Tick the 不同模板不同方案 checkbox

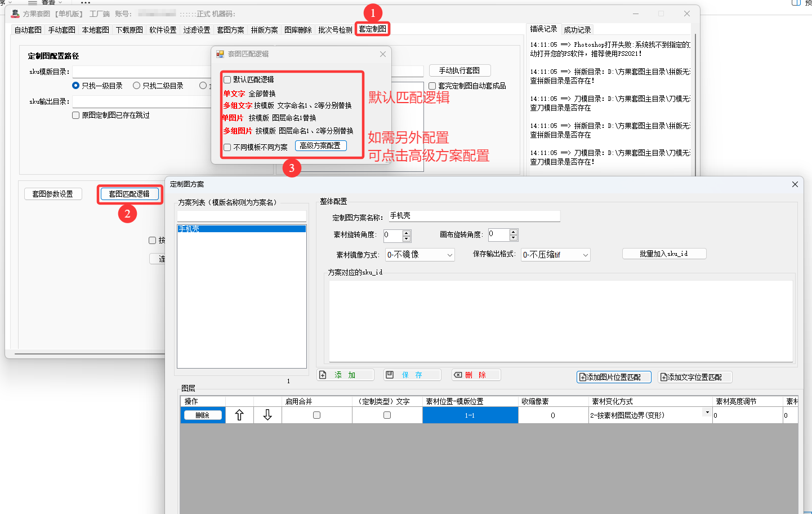coord(227,147)
